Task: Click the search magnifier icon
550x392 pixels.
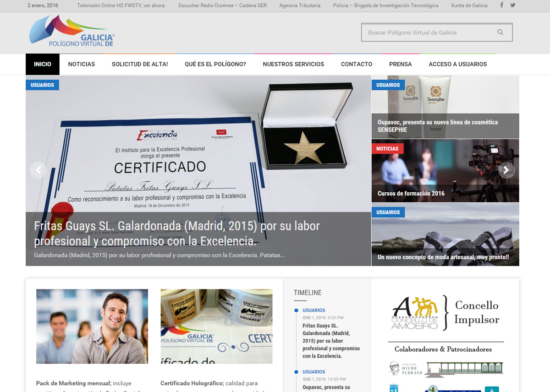Action: click(500, 32)
